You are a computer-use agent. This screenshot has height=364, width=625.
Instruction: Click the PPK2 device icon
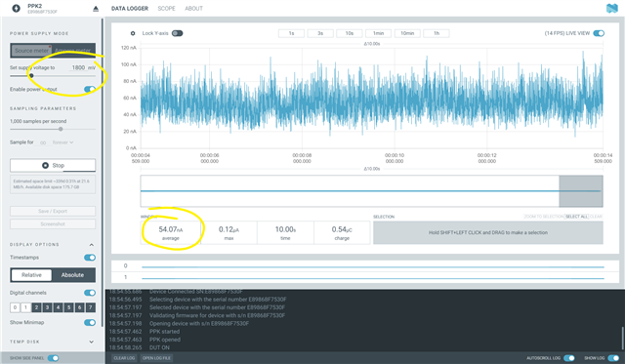[x=16, y=9]
